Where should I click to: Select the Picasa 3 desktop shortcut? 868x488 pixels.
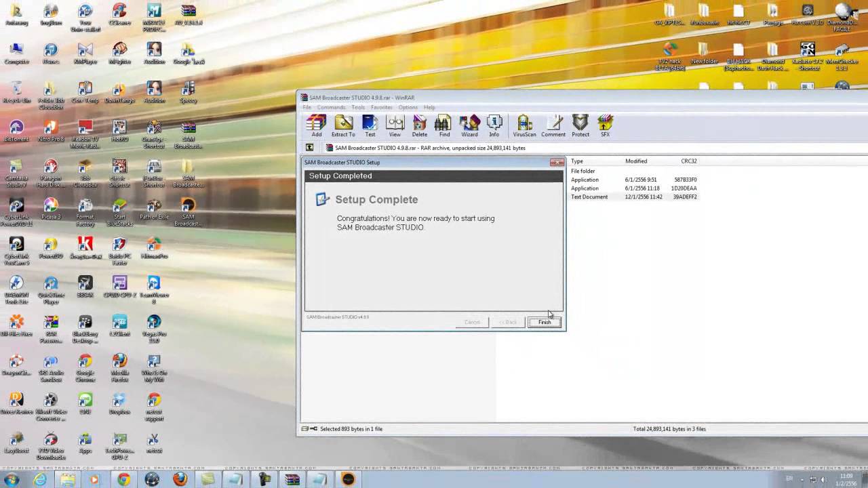51,209
